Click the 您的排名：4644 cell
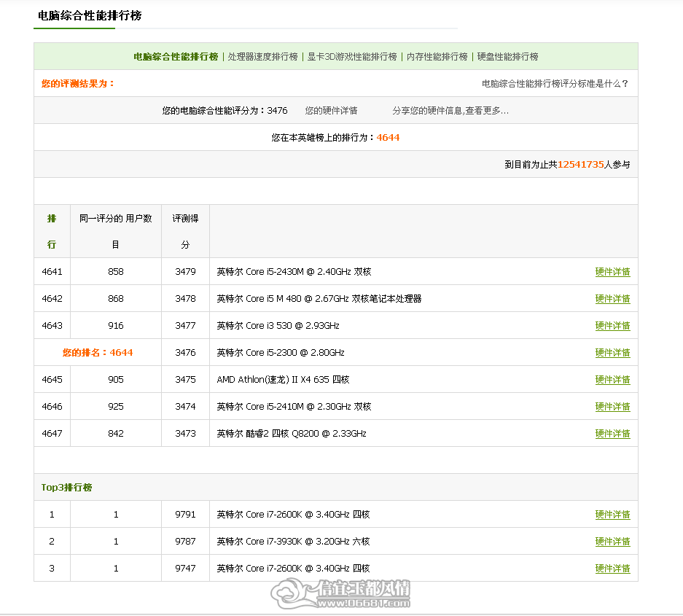This screenshot has height=616, width=683. click(98, 353)
